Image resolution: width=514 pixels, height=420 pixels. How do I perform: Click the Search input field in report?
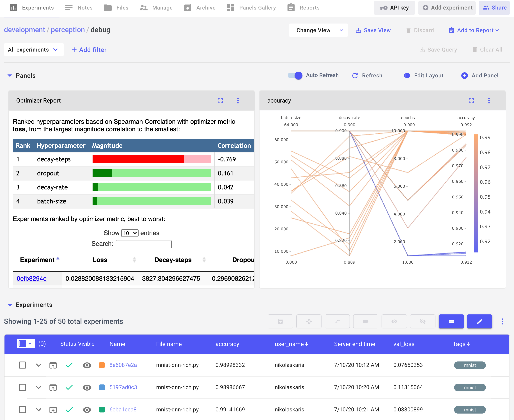144,244
